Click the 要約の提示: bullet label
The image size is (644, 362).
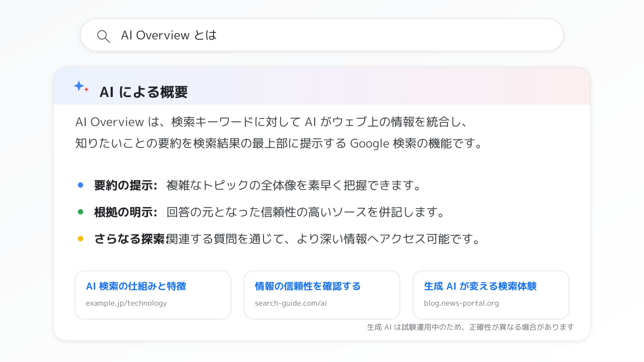click(126, 186)
